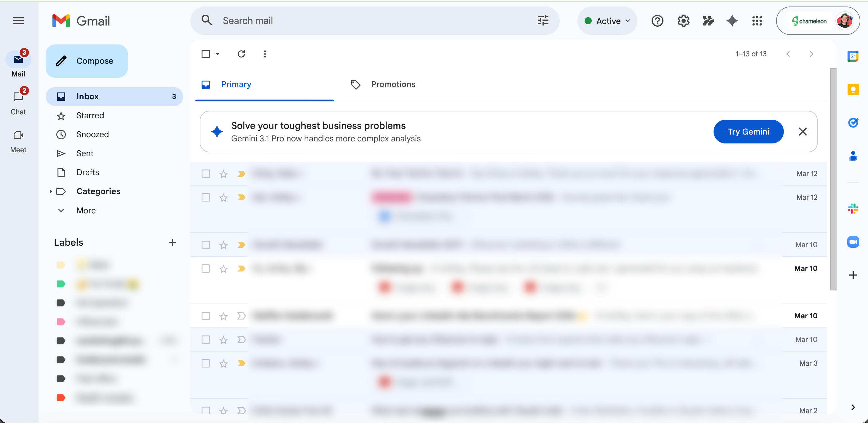Expand the Categories section in the sidebar
Viewport: 868px width, 425px height.
[50, 191]
